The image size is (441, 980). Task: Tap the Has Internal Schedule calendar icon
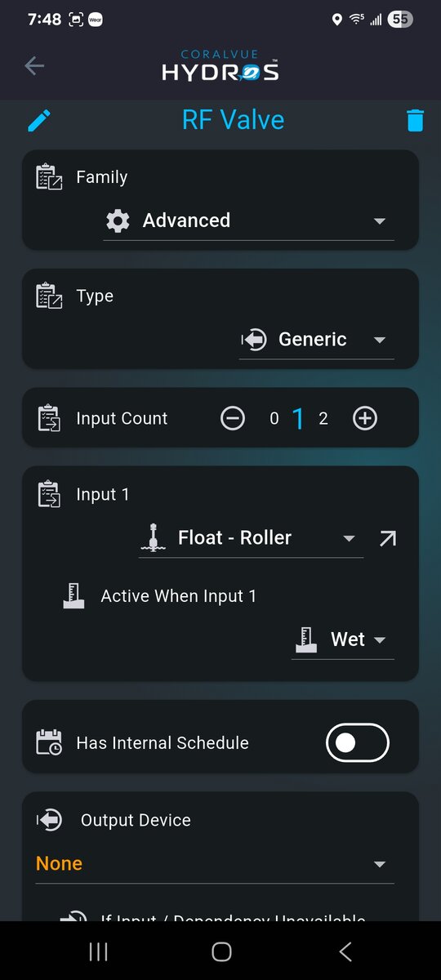(x=49, y=742)
